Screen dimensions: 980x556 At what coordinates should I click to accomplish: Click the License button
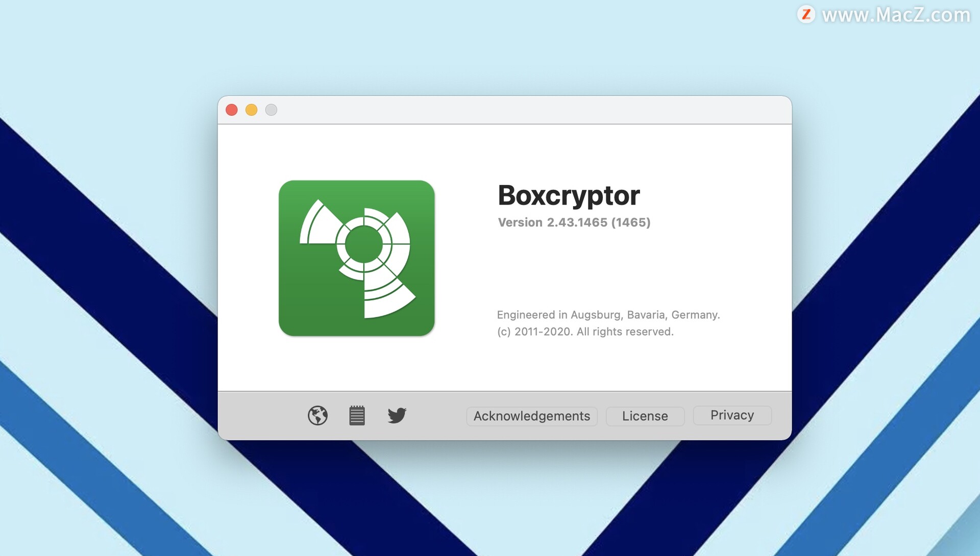[x=645, y=416]
